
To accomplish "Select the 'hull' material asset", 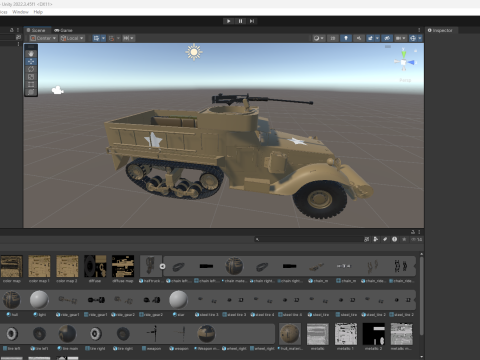I will click(12, 303).
